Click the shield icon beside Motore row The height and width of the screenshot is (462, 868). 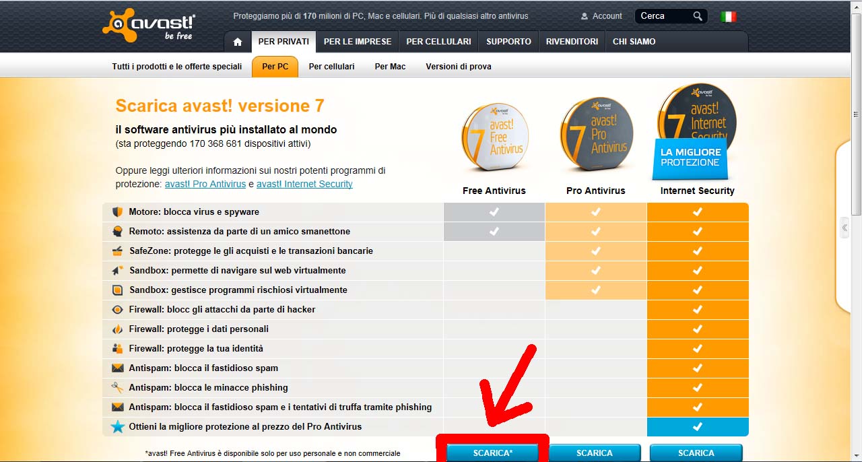117,212
